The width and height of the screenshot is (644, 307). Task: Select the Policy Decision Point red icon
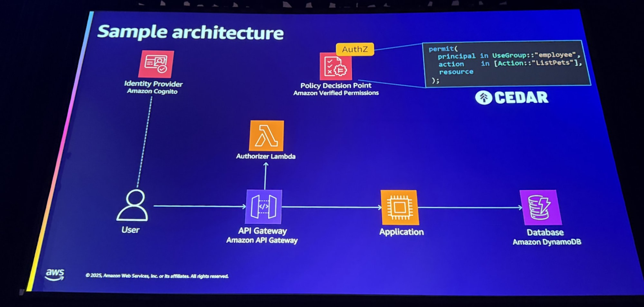pyautogui.click(x=336, y=67)
